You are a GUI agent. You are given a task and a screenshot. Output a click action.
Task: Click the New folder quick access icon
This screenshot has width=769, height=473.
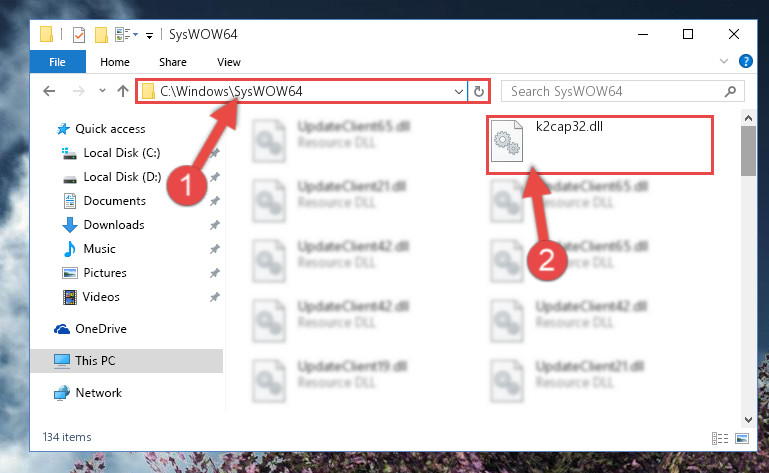click(101, 35)
